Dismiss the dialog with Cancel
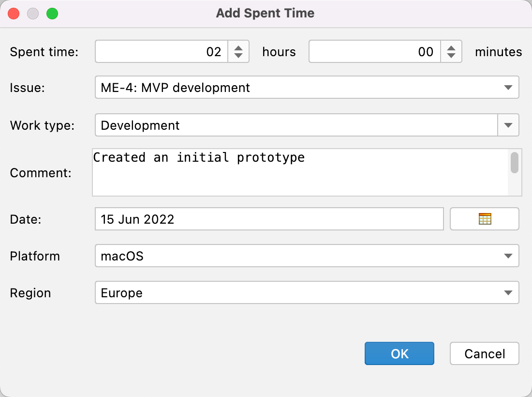 pos(484,353)
